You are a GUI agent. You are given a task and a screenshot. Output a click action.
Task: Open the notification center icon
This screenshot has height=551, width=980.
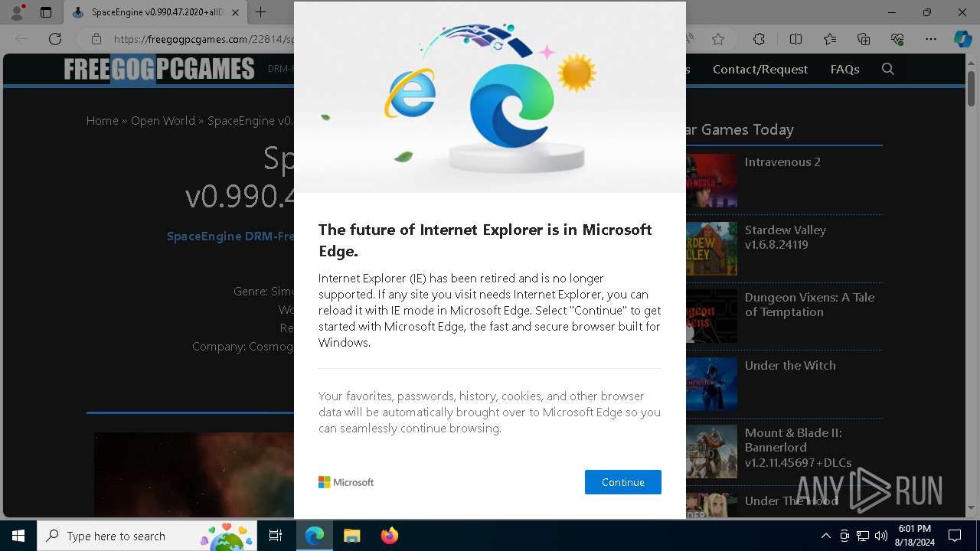coord(955,536)
